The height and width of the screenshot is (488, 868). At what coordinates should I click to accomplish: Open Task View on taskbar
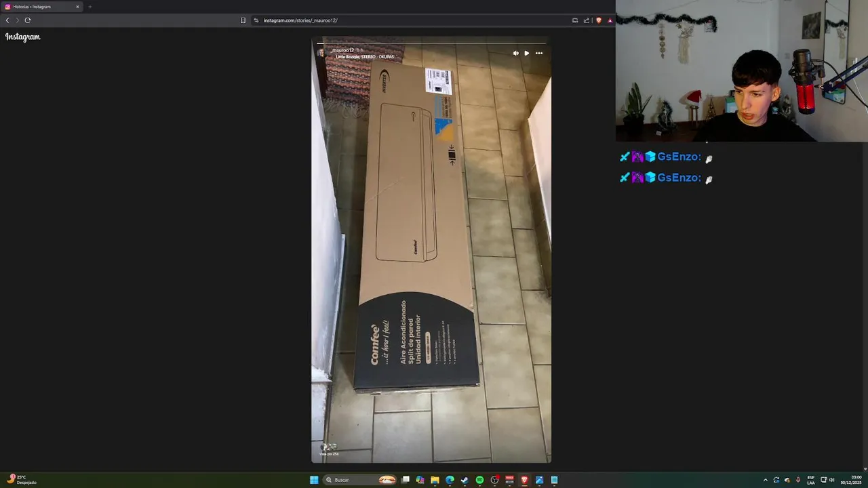[406, 480]
